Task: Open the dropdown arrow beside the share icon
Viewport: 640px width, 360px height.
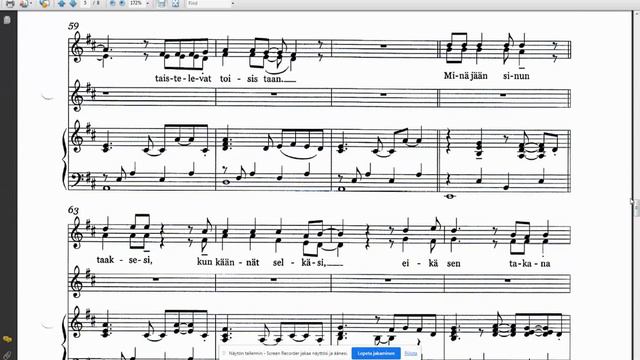Action: 31,3
